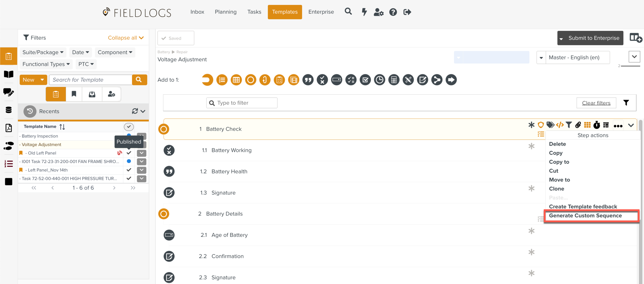
Task: Expand the Suite/Package filter dropdown
Action: pos(43,52)
